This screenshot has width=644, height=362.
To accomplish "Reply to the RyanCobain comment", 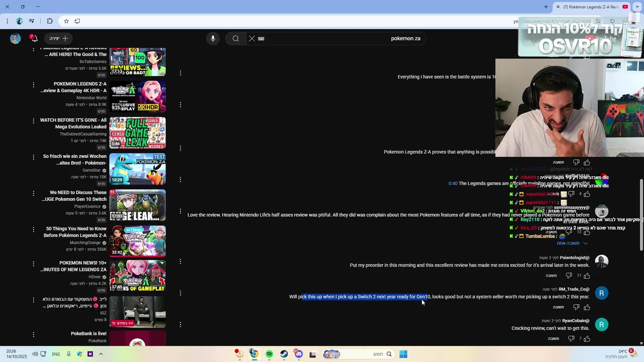I will (553, 339).
